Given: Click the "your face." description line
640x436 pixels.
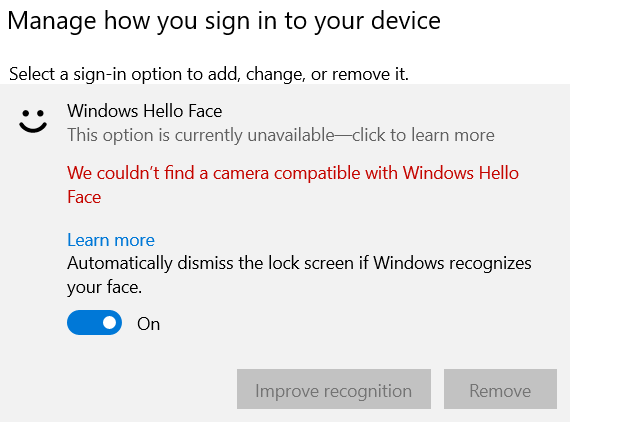Looking at the screenshot, I should tap(104, 288).
